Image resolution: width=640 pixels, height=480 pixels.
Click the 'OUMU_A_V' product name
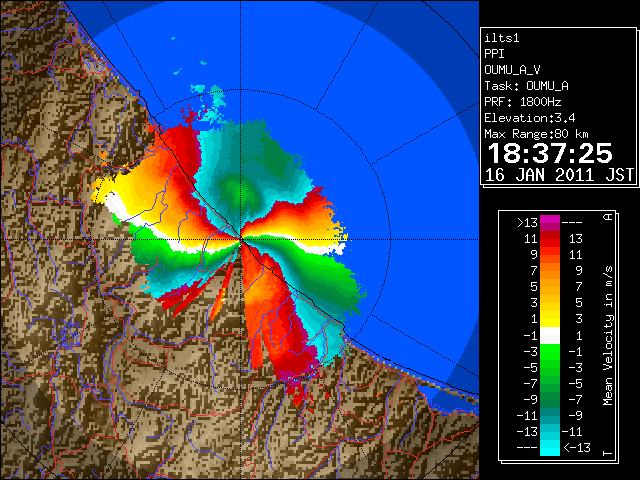click(x=512, y=70)
